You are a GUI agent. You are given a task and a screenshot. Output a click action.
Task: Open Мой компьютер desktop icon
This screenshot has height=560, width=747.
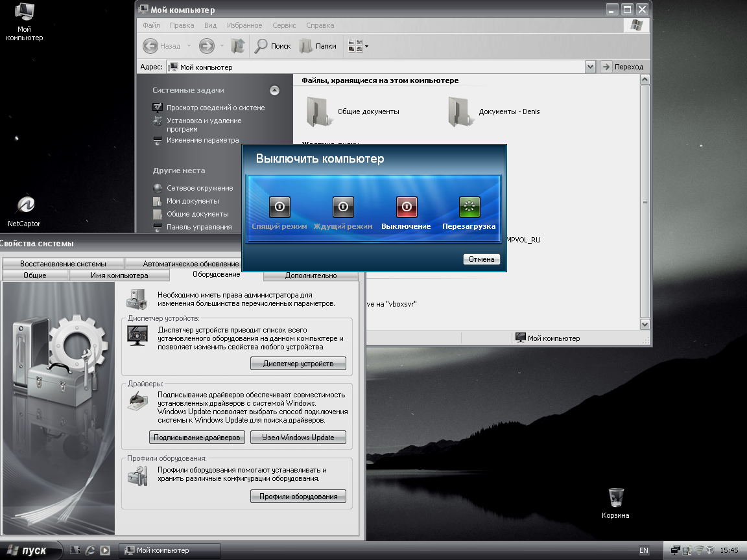(24, 22)
